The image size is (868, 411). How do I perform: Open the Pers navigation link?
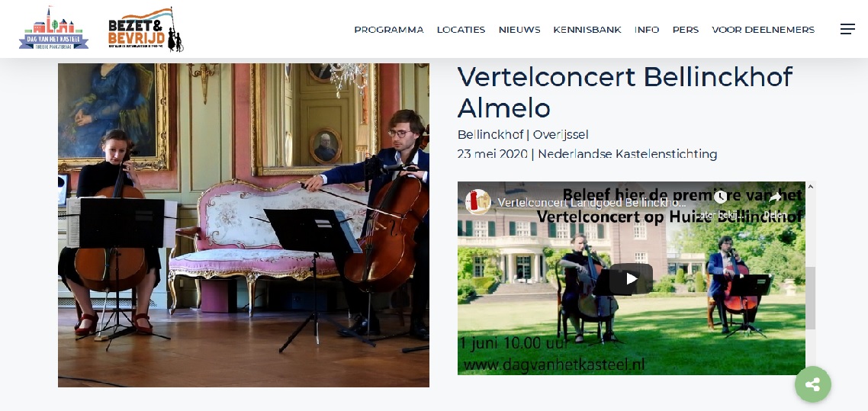point(685,30)
